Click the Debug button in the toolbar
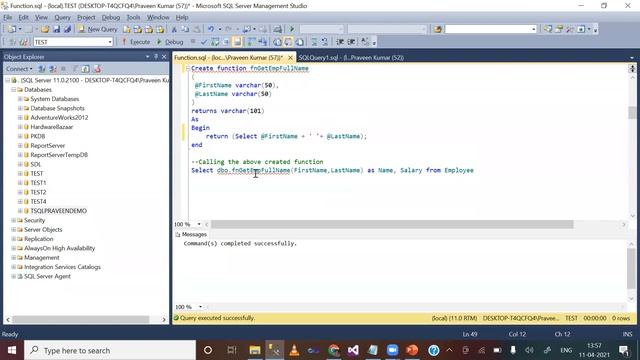 tap(170, 42)
